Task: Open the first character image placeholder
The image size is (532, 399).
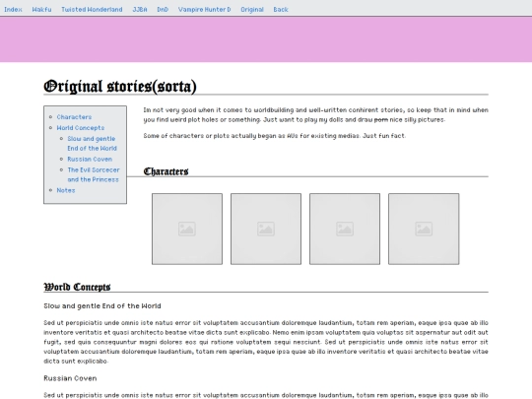Action: pyautogui.click(x=187, y=229)
